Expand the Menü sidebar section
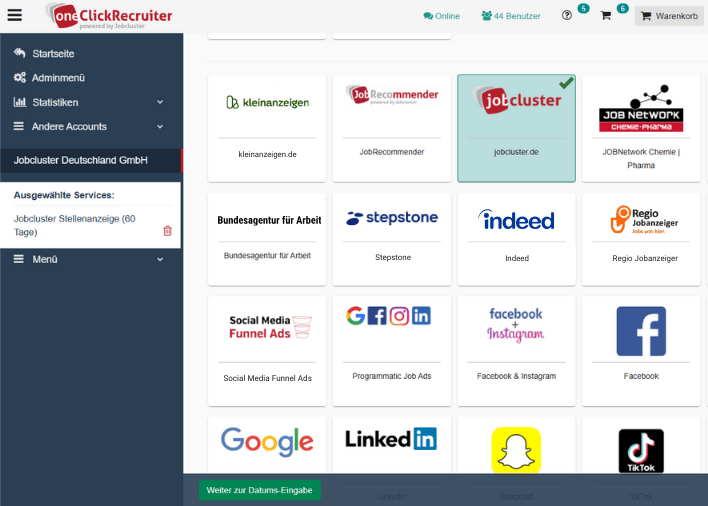 (x=90, y=259)
